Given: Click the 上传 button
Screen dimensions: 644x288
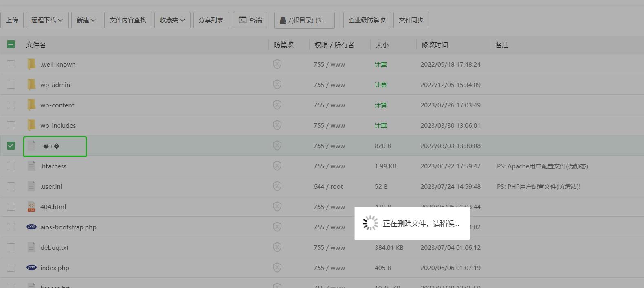Looking at the screenshot, I should [x=12, y=20].
